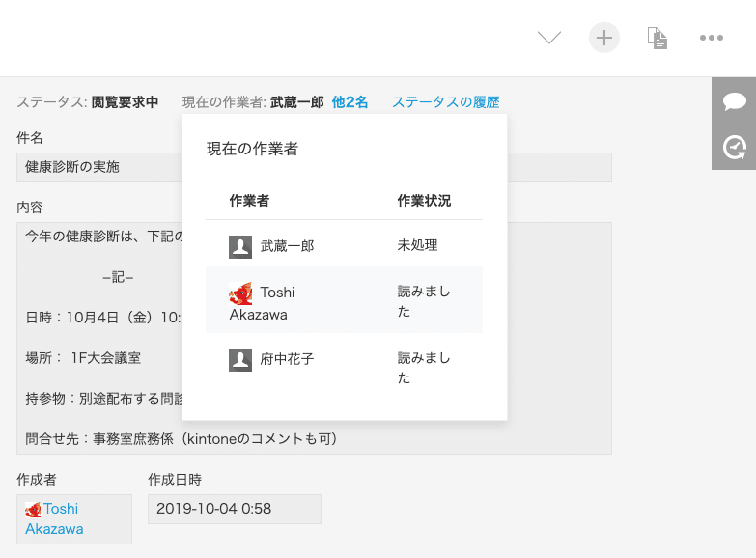
Task: Click the 作業者 column header
Action: click(x=249, y=200)
